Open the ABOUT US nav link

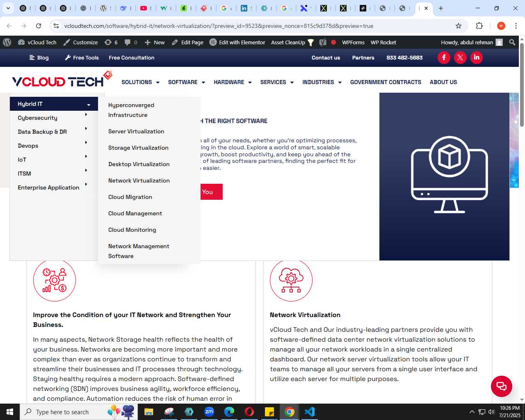443,82
